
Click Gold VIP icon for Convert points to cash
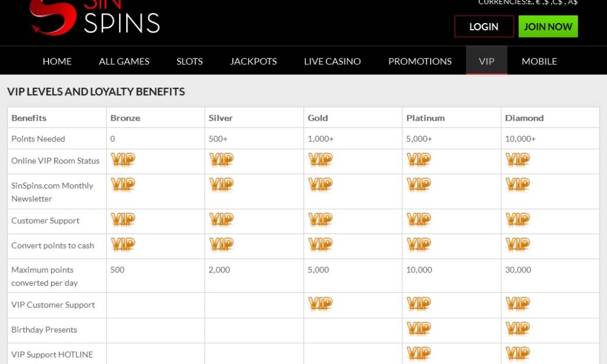click(x=320, y=244)
